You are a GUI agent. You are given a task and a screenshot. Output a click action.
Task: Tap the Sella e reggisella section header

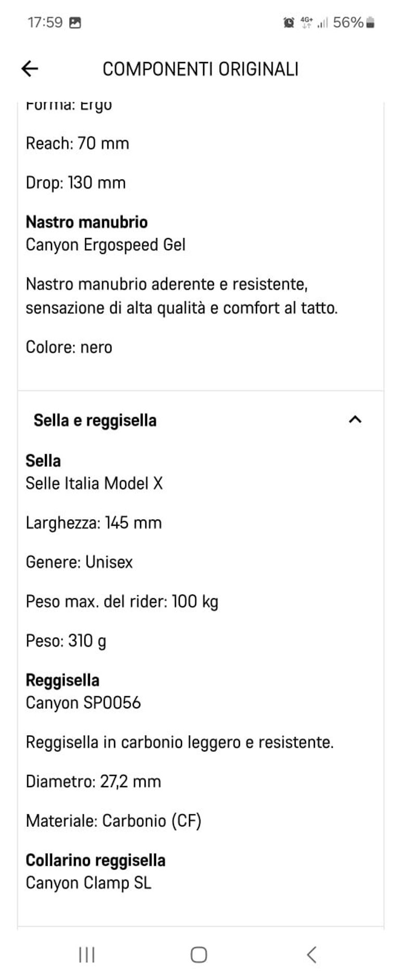(95, 420)
